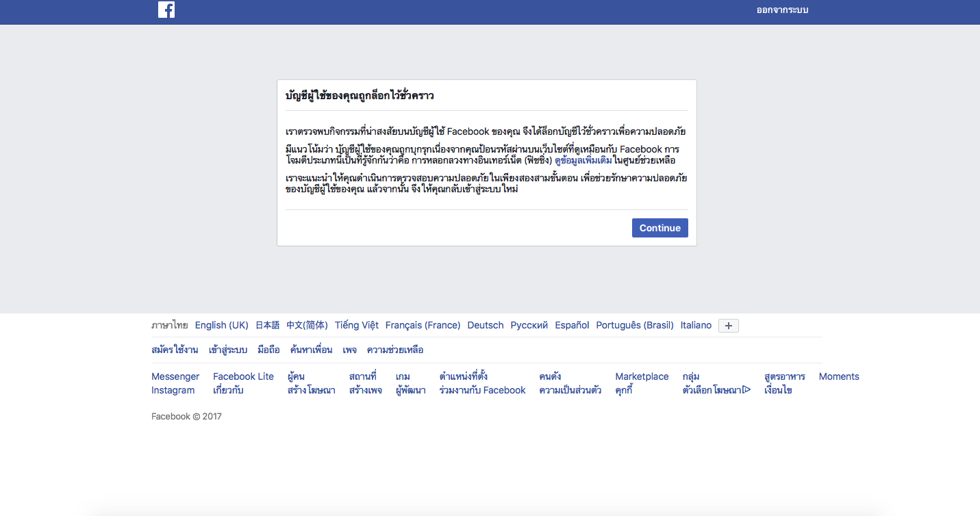Screen dimensions: 980x516
Task: Open the คุกกี้ cookies link
Action: 624,390
